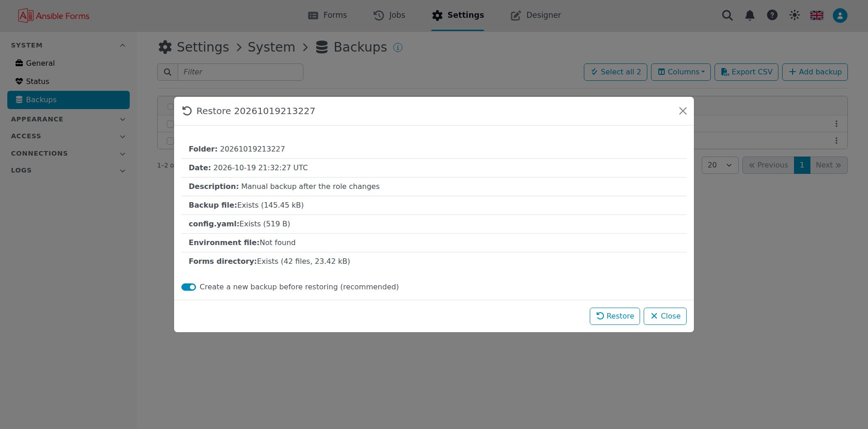Open the help question mark icon
Image resolution: width=868 pixels, height=429 pixels.
coord(772,15)
